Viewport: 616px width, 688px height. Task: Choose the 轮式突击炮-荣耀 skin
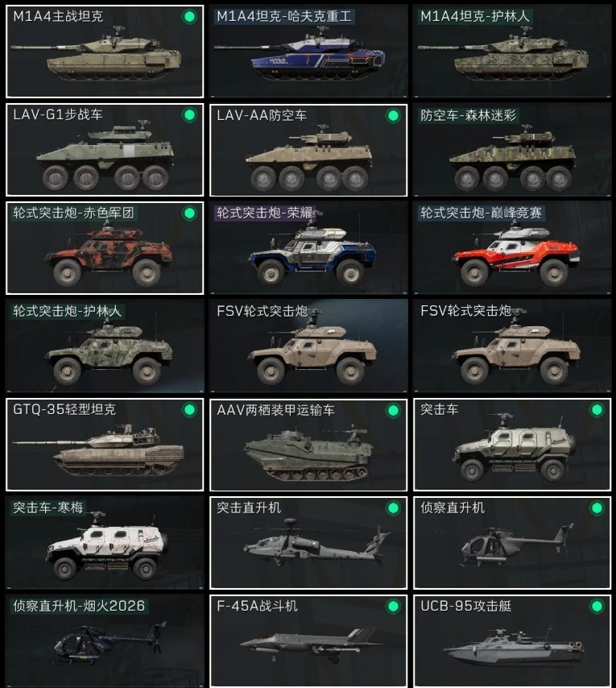pyautogui.click(x=308, y=248)
